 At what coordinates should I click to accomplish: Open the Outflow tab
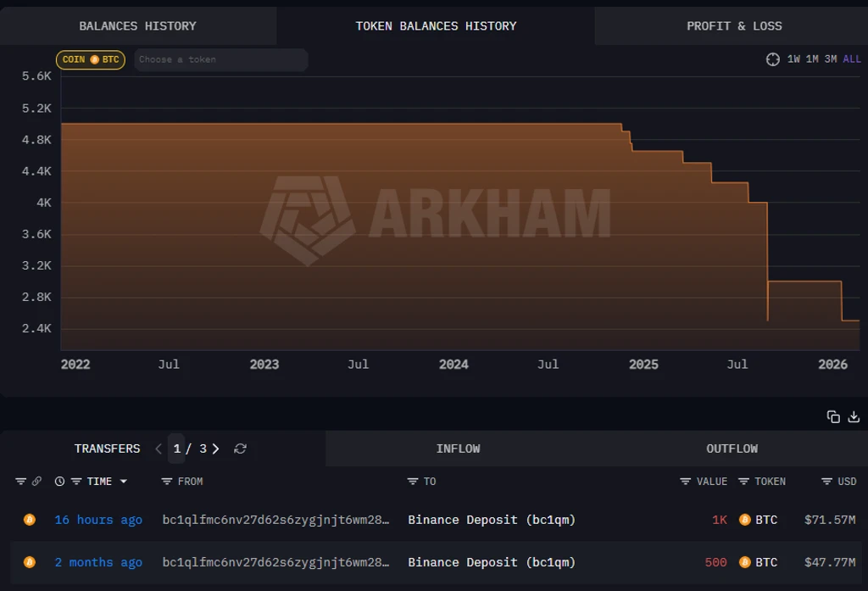732,449
